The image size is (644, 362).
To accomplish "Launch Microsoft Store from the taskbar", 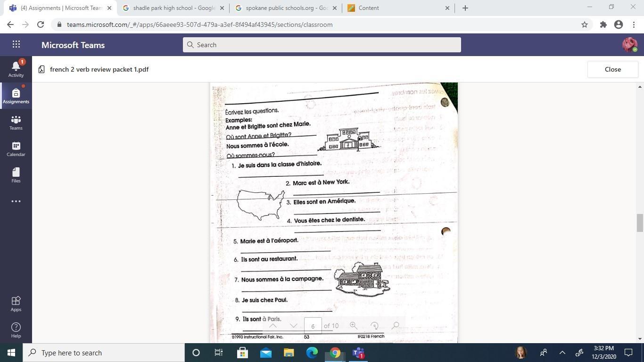I will coord(242,353).
